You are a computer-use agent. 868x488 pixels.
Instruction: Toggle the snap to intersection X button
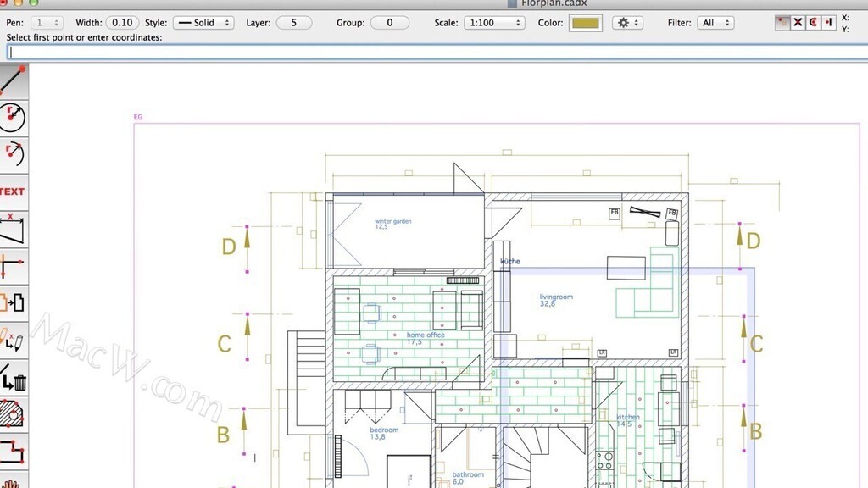[797, 23]
